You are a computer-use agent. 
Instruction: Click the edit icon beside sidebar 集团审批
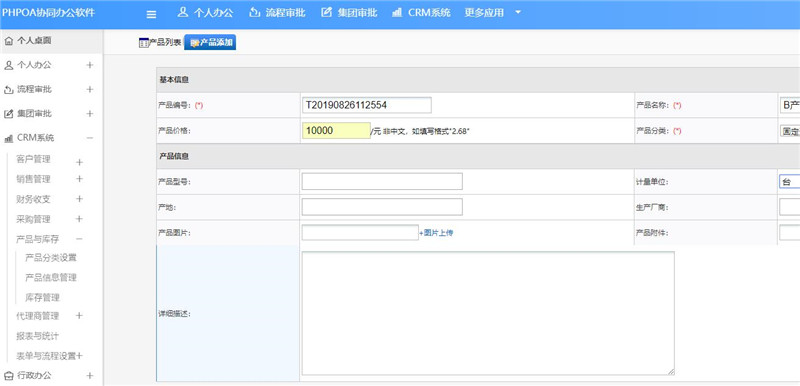coord(9,114)
